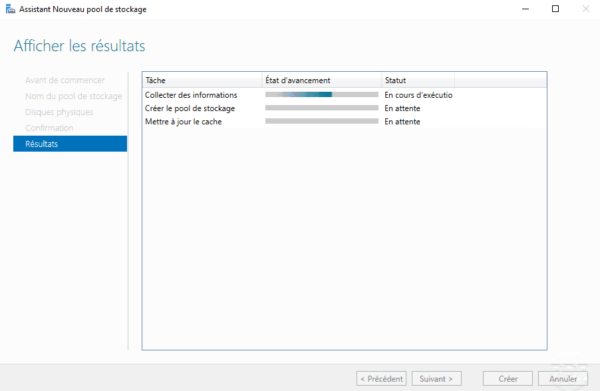Click the Créer button

tap(508, 379)
